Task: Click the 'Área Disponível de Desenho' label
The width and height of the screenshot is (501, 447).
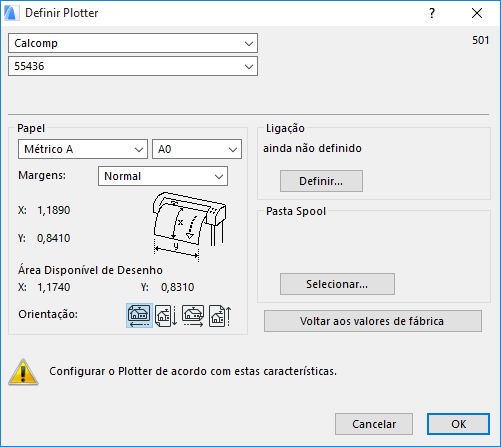Action: point(90,270)
